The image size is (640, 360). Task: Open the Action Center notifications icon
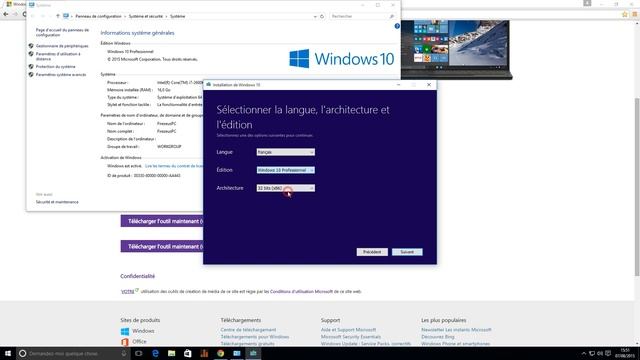pos(608,353)
